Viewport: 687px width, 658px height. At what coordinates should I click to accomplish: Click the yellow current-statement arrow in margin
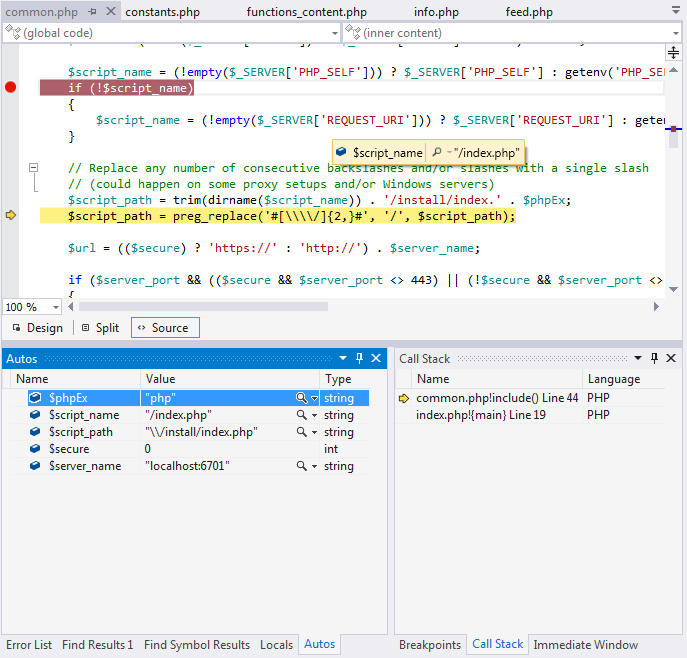tap(11, 215)
